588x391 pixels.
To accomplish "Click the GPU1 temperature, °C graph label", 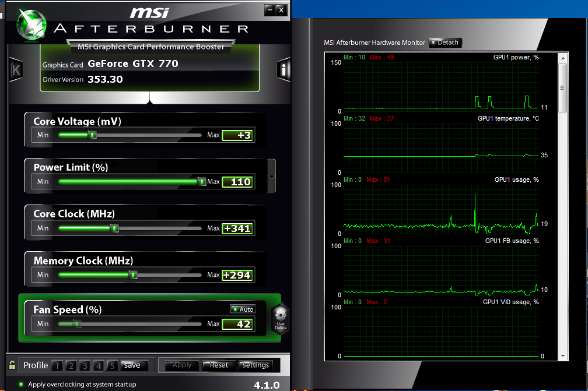I will [x=508, y=118].
